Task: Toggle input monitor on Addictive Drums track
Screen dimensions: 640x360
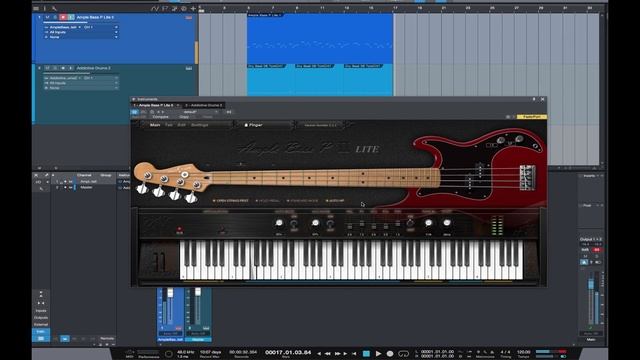Action: coord(71,68)
